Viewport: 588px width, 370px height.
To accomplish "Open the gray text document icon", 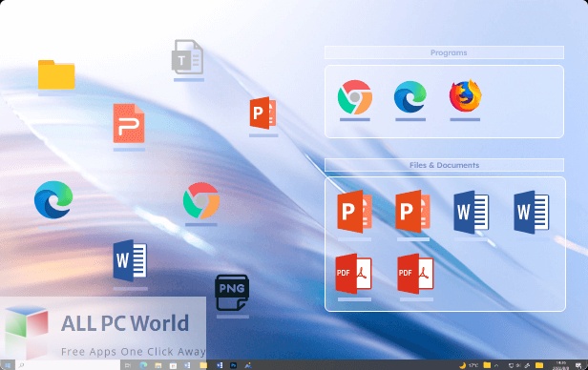I will point(187,57).
